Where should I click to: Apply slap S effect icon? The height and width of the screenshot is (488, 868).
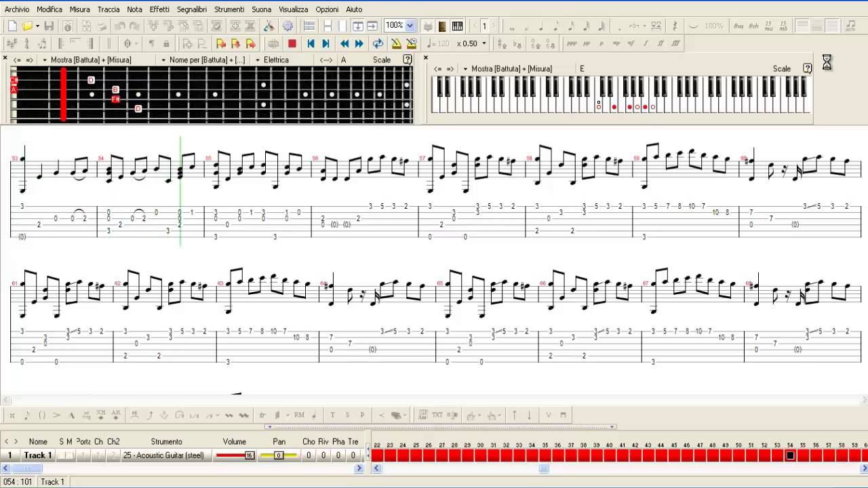(x=347, y=415)
